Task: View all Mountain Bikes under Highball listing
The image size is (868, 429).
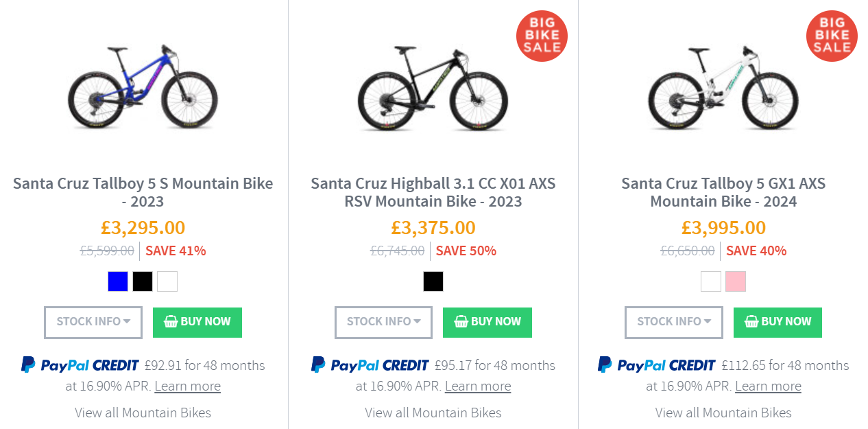Action: click(x=433, y=413)
